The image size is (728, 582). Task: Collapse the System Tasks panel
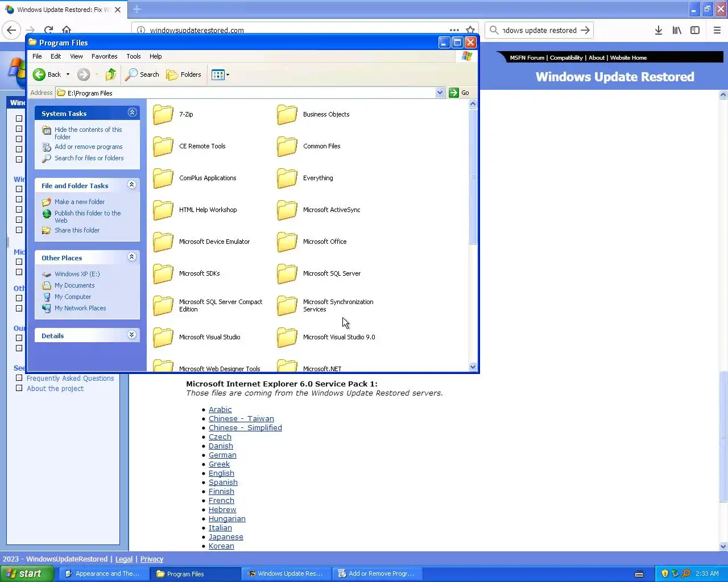(x=132, y=113)
